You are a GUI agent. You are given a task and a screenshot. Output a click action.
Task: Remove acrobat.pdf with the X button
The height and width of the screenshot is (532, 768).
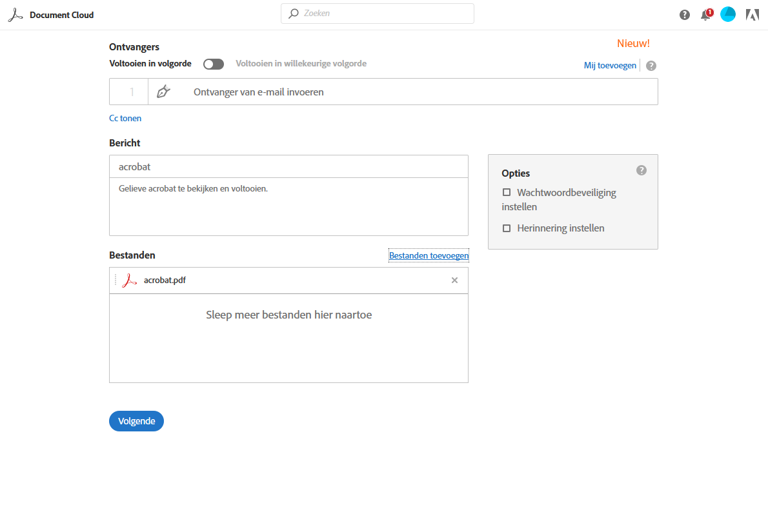click(x=454, y=281)
